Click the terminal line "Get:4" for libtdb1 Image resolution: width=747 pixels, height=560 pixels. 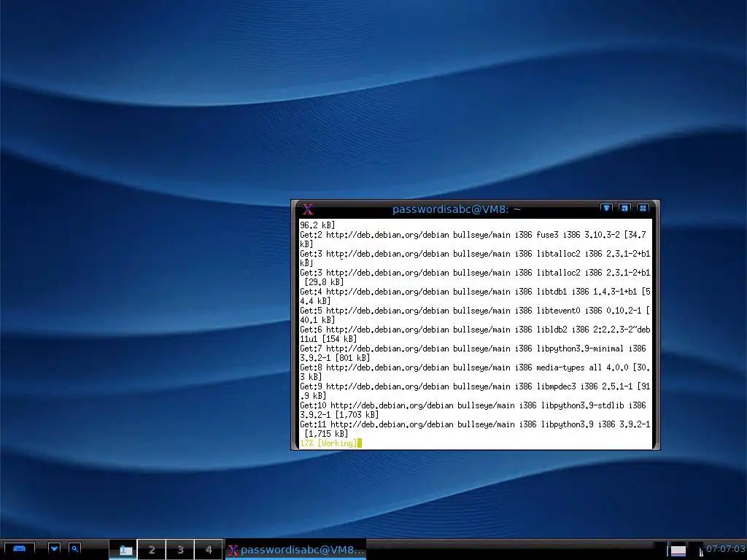coord(475,292)
